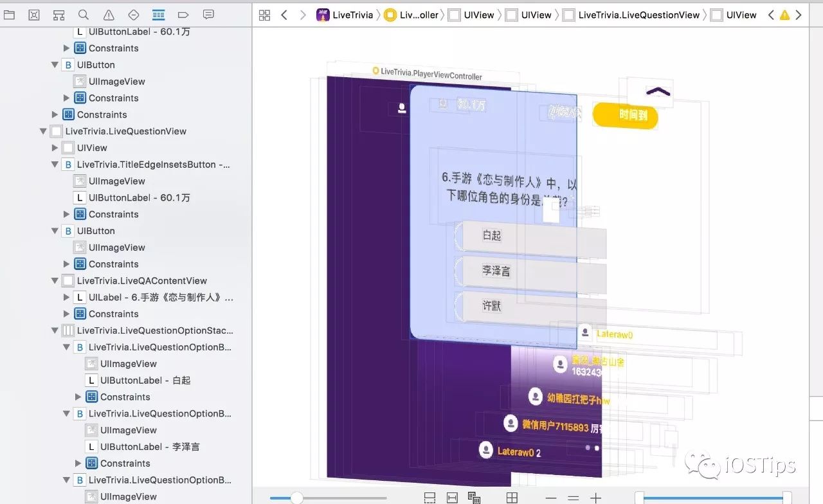Open the adjust view mode button
The height and width of the screenshot is (504, 823).
(x=475, y=498)
